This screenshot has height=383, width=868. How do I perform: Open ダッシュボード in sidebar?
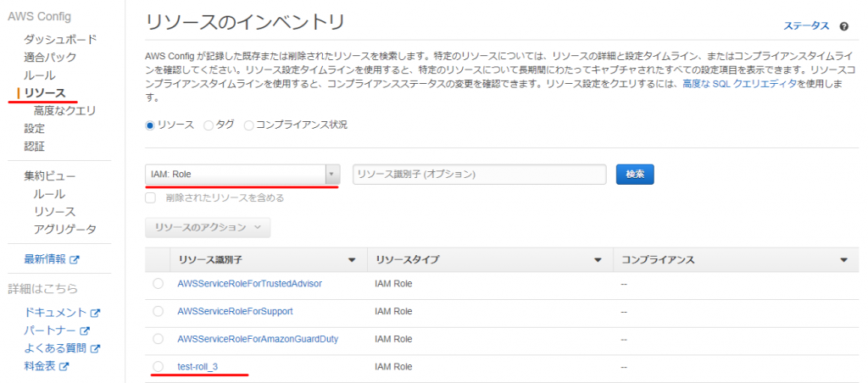[x=60, y=39]
